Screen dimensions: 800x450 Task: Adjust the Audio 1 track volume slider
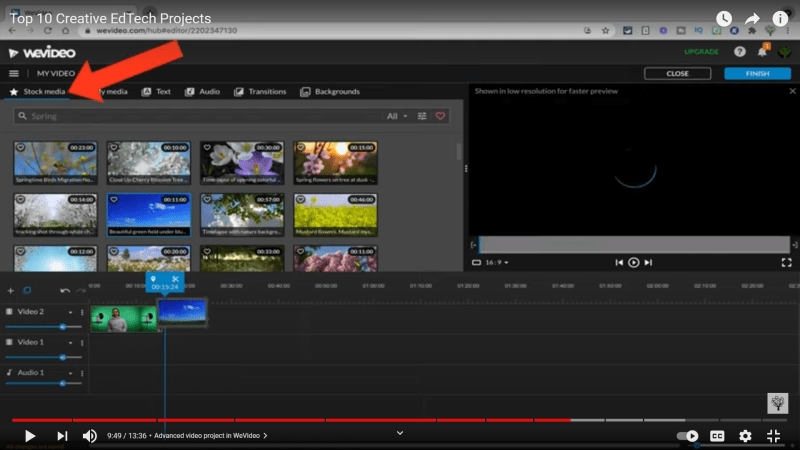click(63, 384)
